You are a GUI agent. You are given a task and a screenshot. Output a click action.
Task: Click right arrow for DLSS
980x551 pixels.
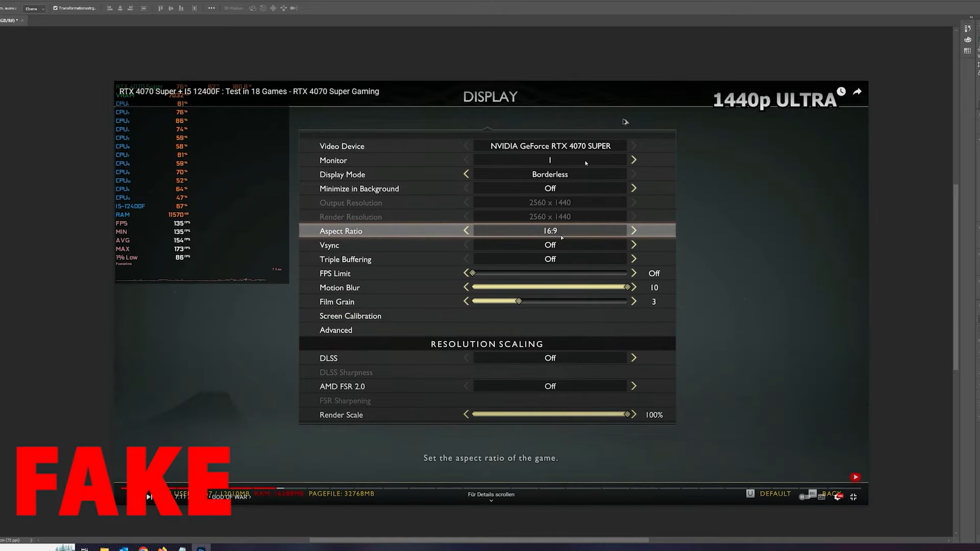pos(634,358)
